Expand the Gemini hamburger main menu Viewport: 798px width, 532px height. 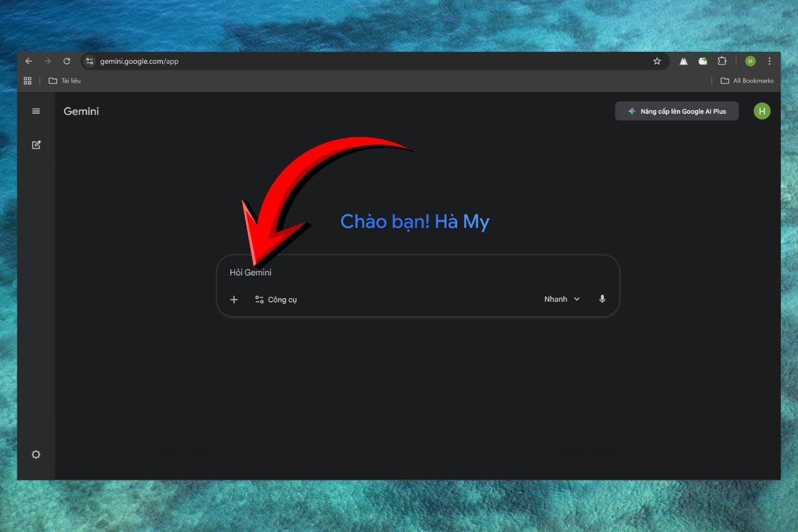[36, 111]
